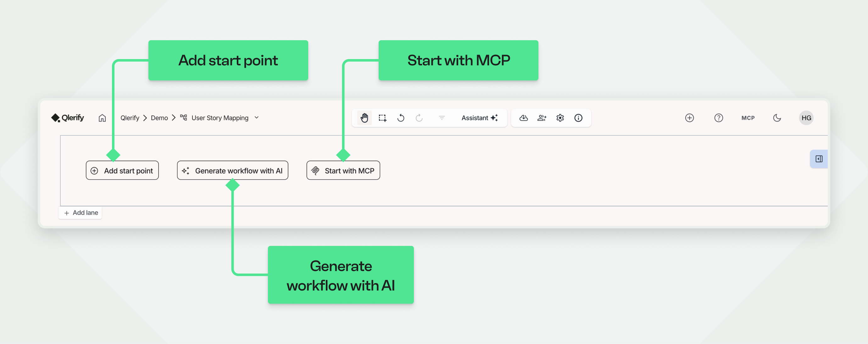Redo the last action
The image size is (868, 344).
[x=419, y=118]
